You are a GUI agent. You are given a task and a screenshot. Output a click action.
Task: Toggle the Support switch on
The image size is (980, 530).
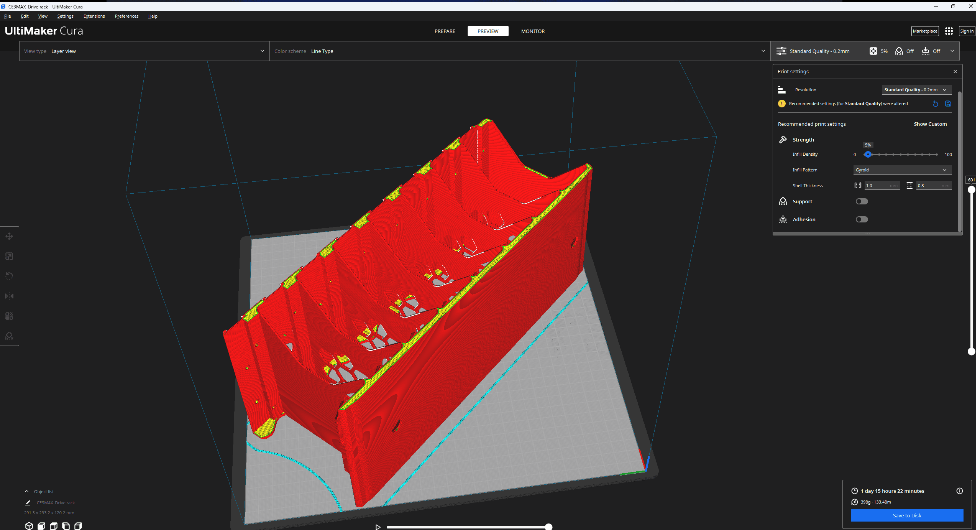(x=861, y=201)
